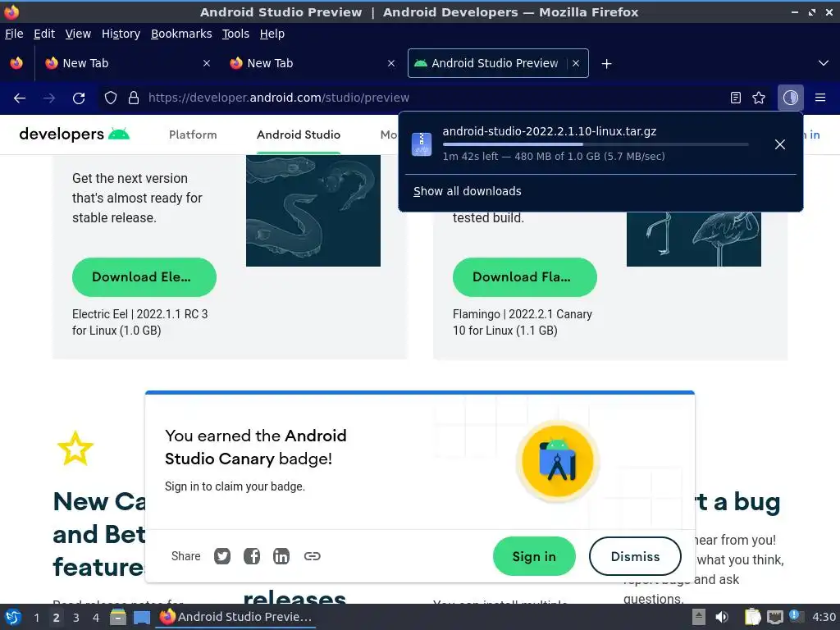
Task: Click the Flamingo illustration image
Action: tap(694, 239)
